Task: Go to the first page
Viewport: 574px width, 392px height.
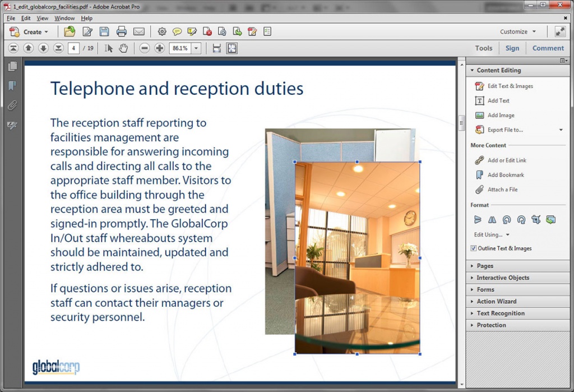Action: tap(13, 48)
